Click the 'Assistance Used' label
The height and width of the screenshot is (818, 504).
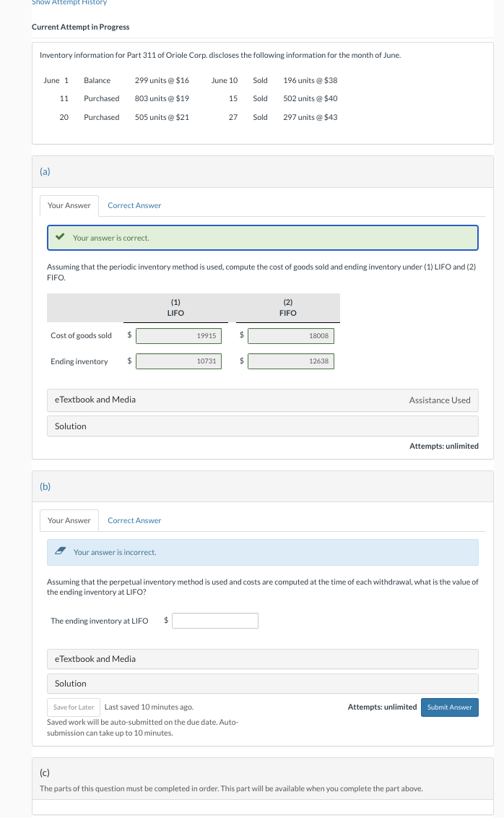[439, 400]
